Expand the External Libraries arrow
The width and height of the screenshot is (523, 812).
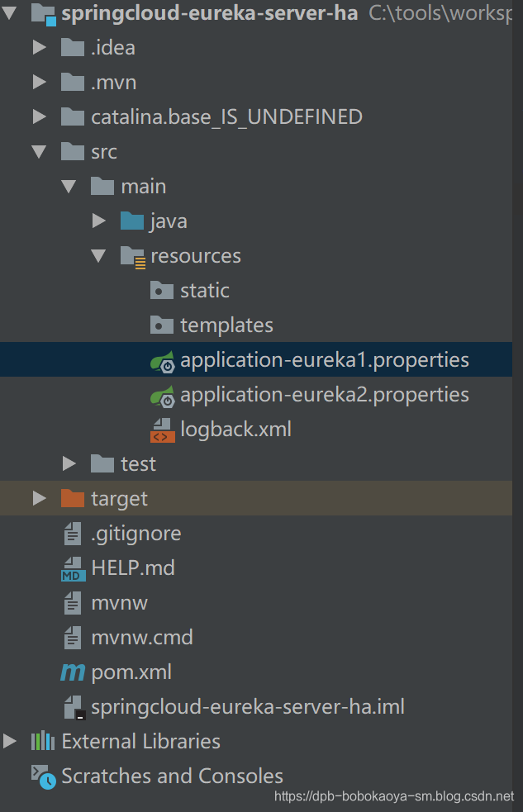(9, 741)
